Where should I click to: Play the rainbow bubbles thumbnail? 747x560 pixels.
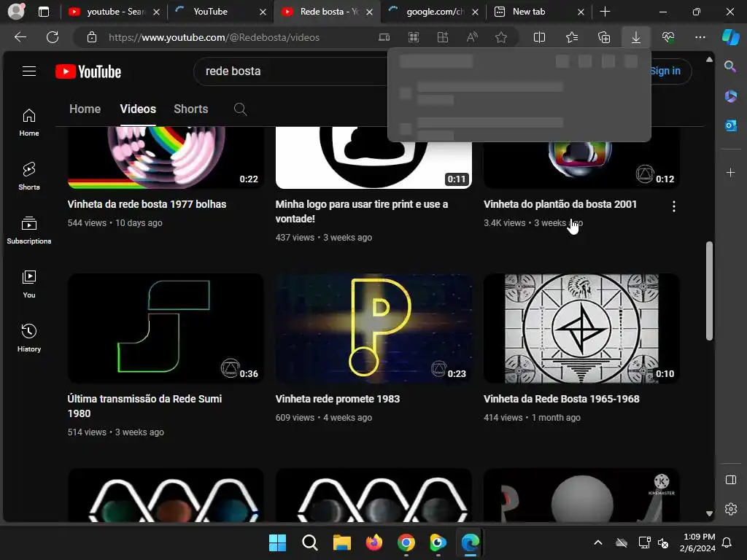pyautogui.click(x=166, y=157)
